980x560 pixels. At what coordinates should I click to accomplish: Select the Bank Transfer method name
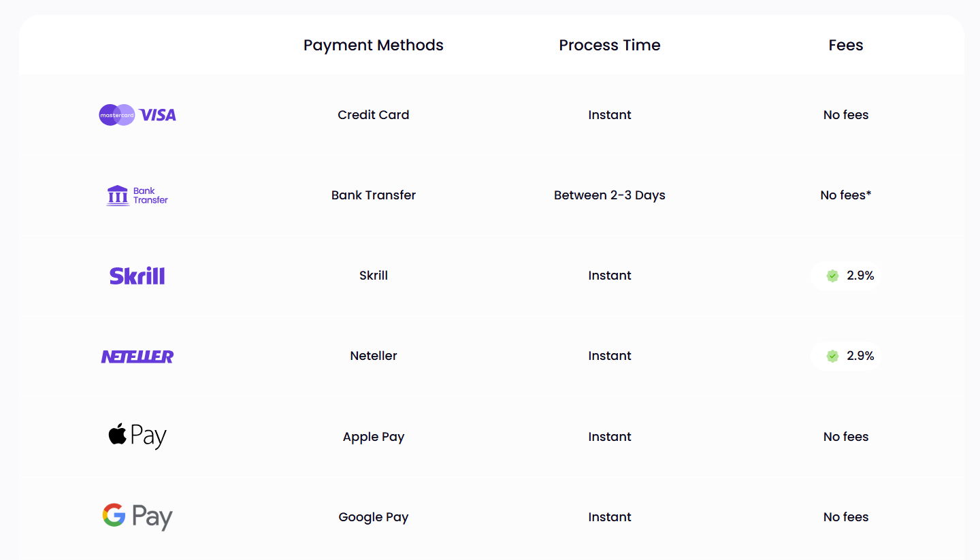373,195
